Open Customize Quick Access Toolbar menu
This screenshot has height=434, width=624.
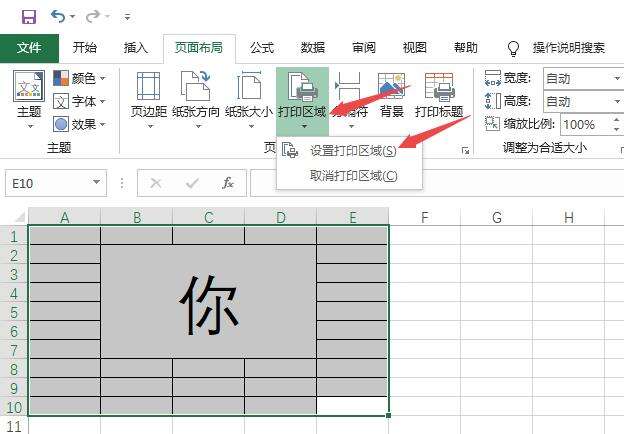pos(127,17)
